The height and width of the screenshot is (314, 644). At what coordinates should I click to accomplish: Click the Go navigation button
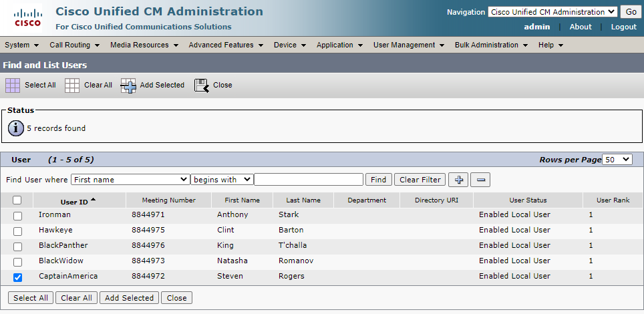point(631,12)
